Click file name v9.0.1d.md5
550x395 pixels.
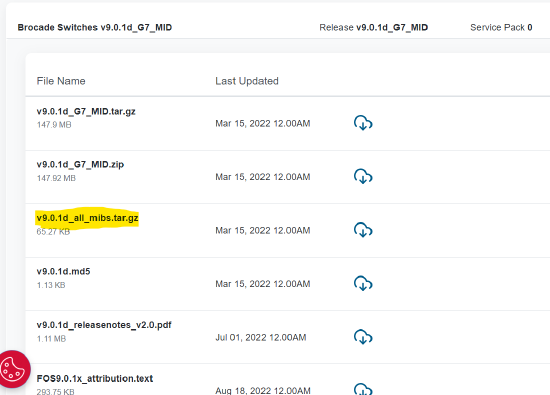(63, 272)
